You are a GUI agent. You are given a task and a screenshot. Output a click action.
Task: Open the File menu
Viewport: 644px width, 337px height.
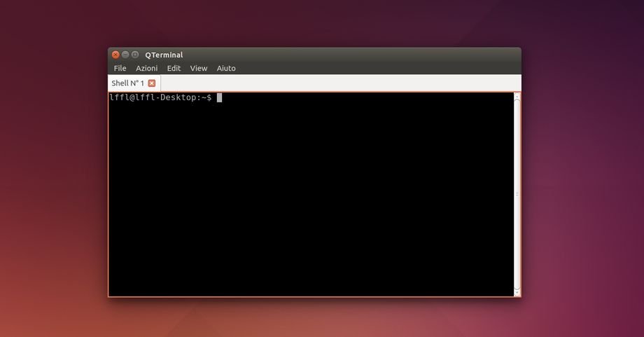[120, 68]
